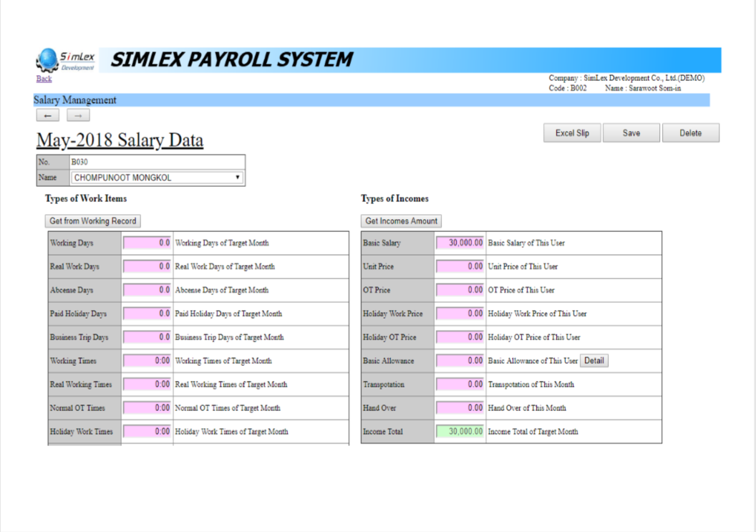Click 'Working Days of Target Month' description
Screen dimensions: 756x532
(x=222, y=243)
